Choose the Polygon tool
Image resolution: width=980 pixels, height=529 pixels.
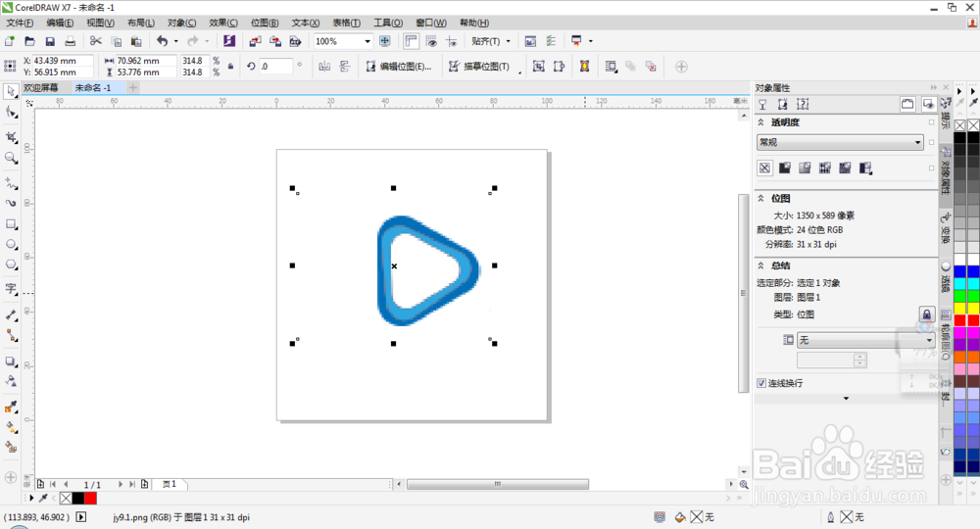11,264
